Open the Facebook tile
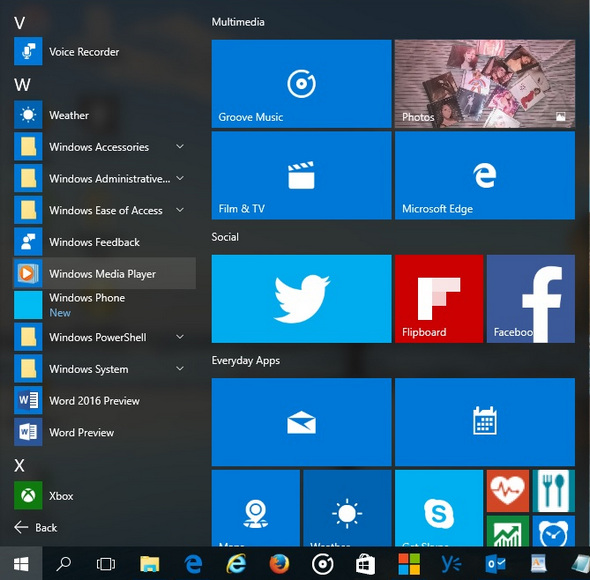 531,299
